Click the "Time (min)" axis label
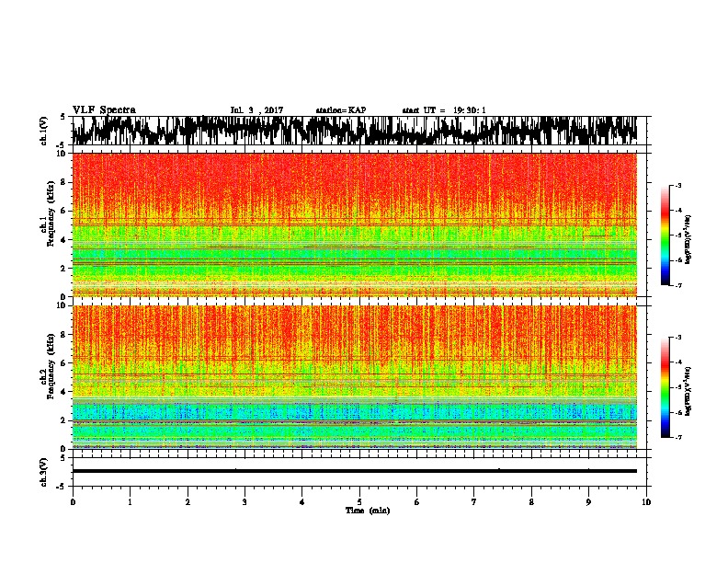This screenshot has width=728, height=563. coord(368,511)
